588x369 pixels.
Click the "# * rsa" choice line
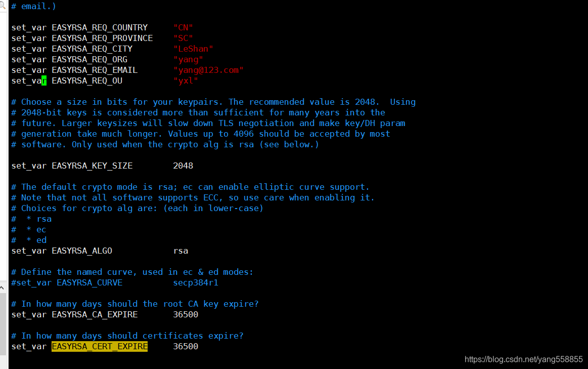coord(31,219)
